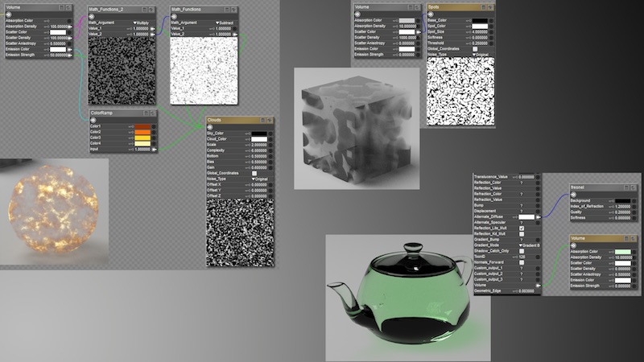Click the Value_1 plug in the Math_Functions_2 node

[153, 29]
